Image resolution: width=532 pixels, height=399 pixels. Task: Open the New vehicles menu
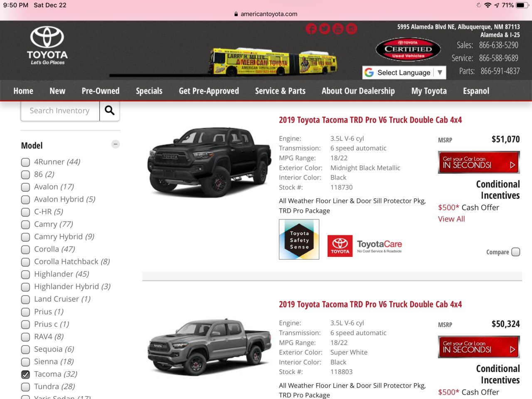tap(57, 91)
